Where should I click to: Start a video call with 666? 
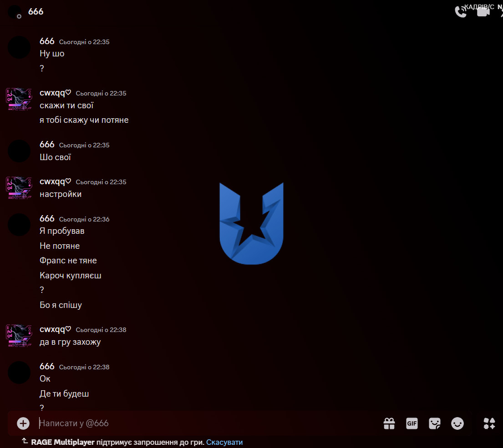483,12
